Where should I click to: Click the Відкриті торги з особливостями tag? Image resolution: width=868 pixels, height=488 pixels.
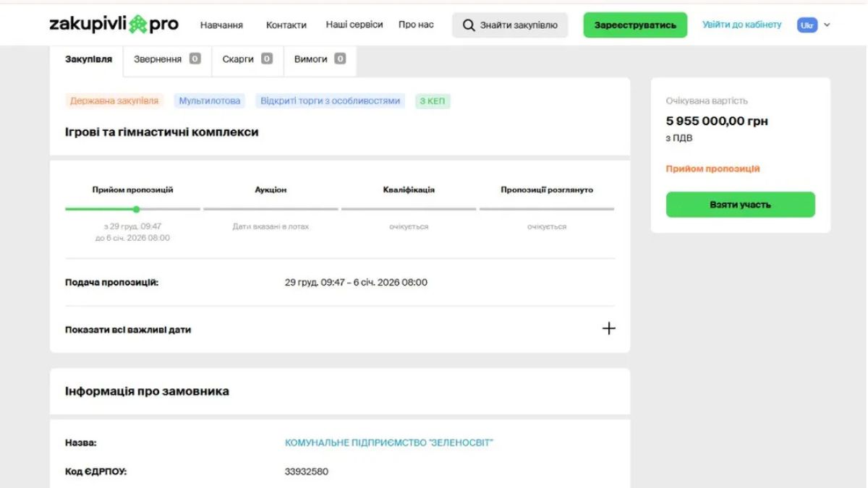pos(330,101)
